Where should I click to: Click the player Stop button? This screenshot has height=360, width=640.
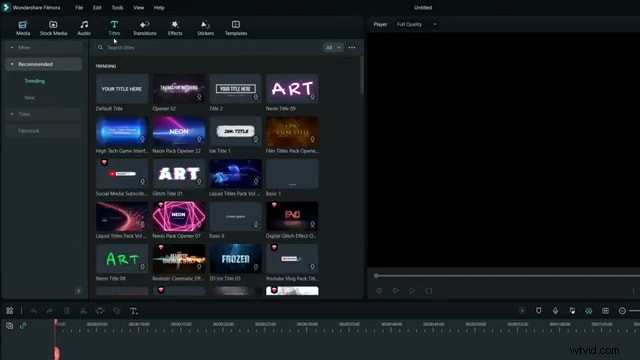(x=429, y=291)
